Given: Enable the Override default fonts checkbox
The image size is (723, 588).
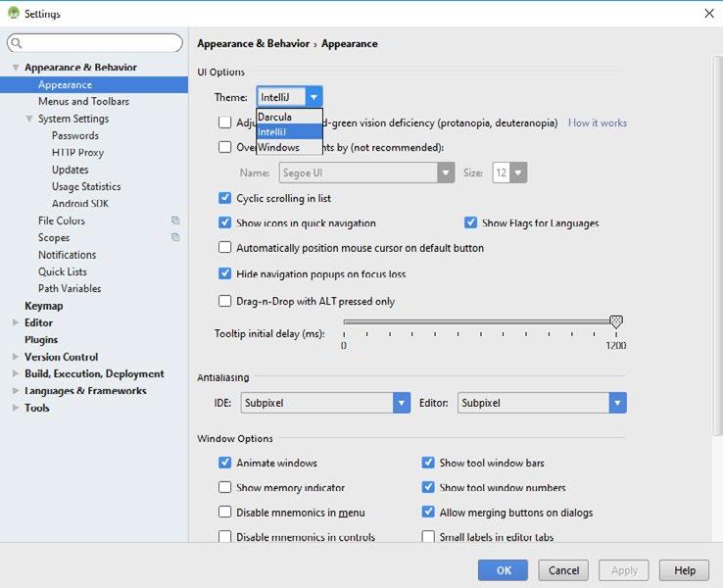Looking at the screenshot, I should pos(224,147).
